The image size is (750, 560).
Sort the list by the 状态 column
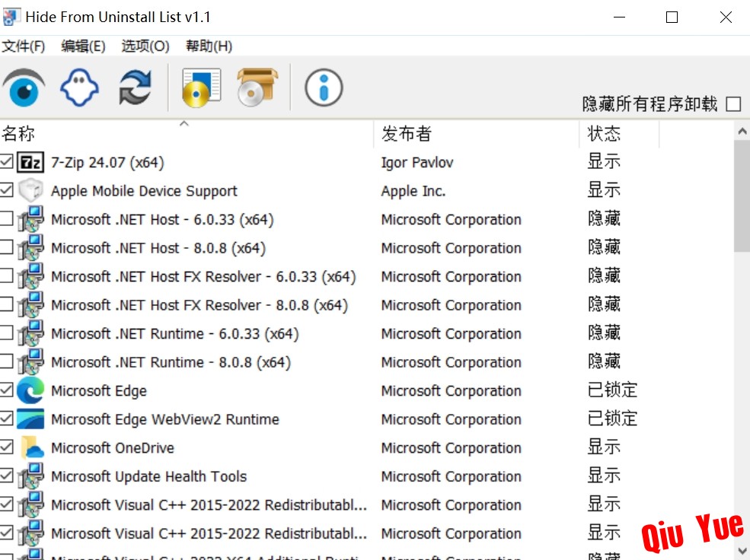pyautogui.click(x=620, y=133)
